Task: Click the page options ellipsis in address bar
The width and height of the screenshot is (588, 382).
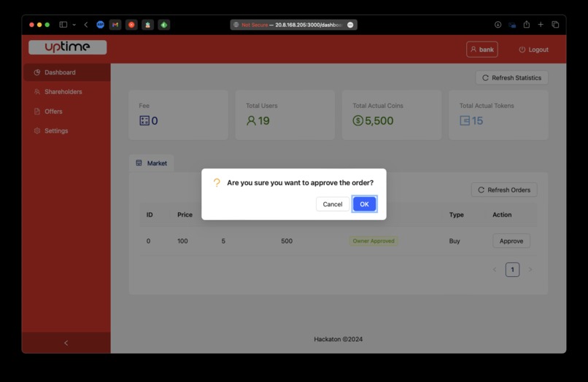Action: point(350,25)
